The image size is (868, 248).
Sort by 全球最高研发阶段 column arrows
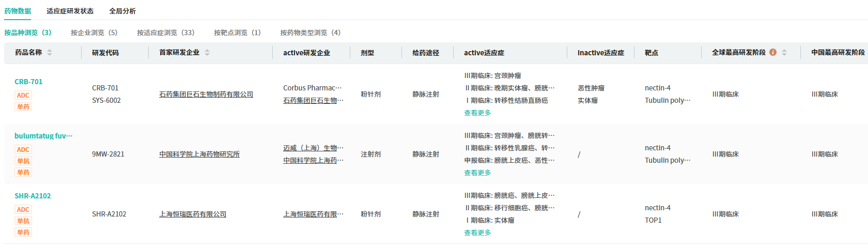tap(784, 52)
